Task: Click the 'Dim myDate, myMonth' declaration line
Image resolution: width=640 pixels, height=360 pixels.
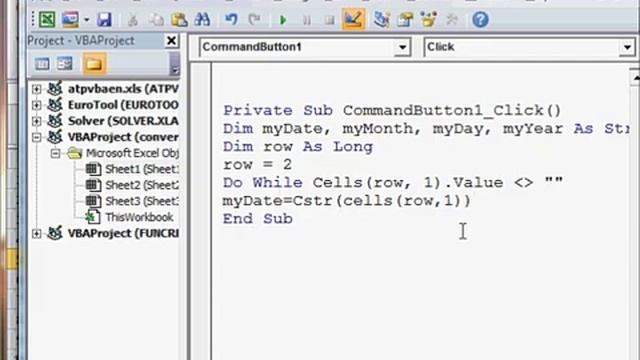Action: tap(427, 129)
